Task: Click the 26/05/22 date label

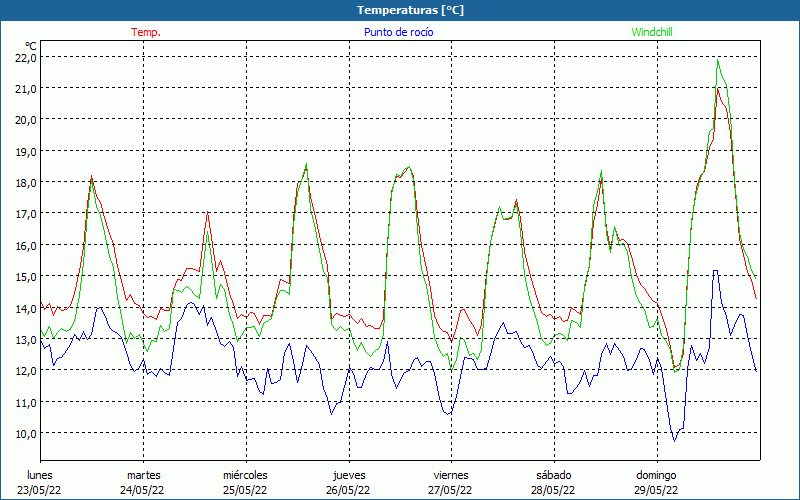Action: pyautogui.click(x=348, y=490)
